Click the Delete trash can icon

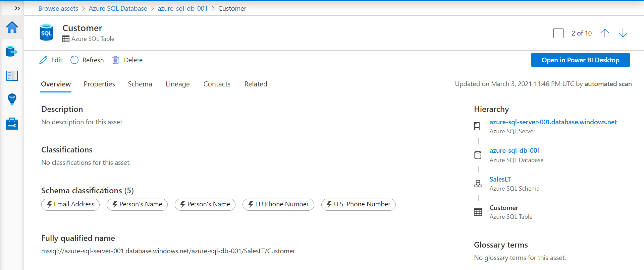116,60
